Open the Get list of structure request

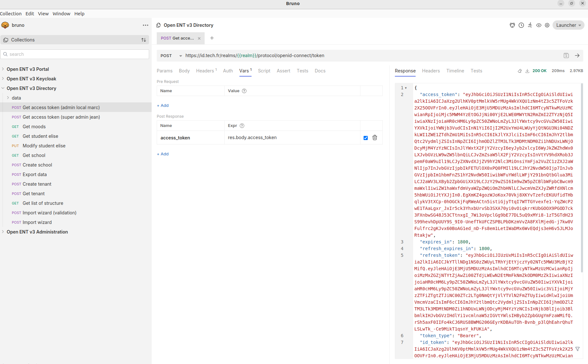43,203
